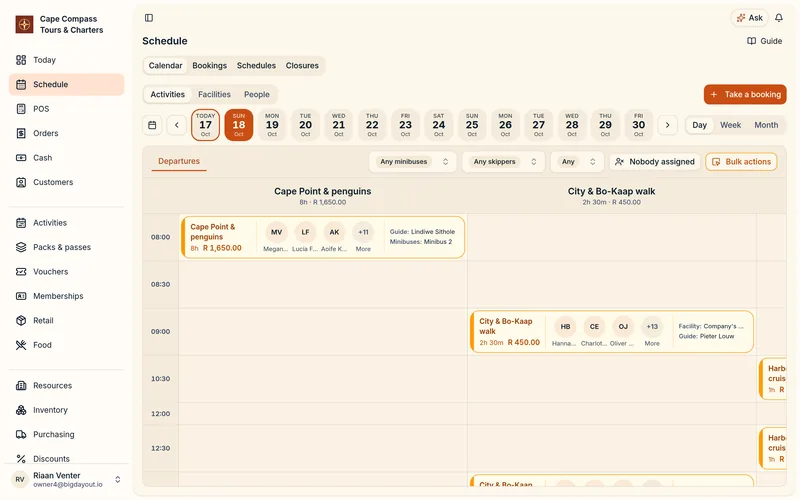This screenshot has width=800, height=500.
Task: Go to previous dates arrow
Action: click(177, 125)
